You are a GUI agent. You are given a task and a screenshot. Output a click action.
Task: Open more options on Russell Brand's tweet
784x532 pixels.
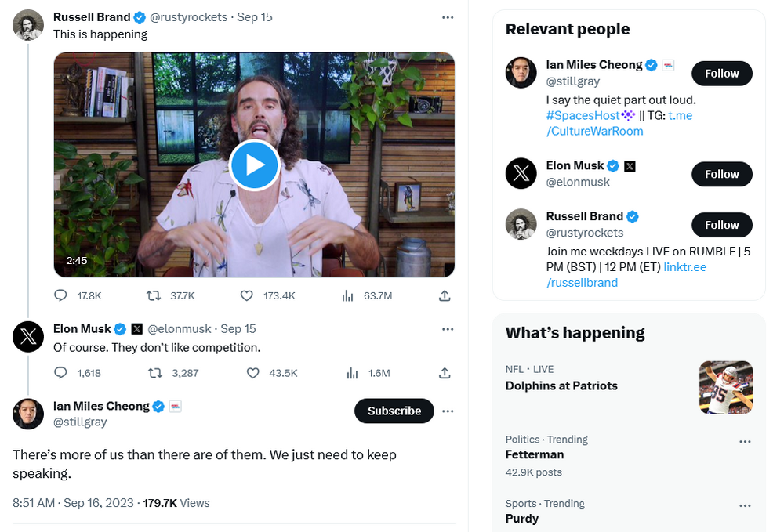(448, 17)
